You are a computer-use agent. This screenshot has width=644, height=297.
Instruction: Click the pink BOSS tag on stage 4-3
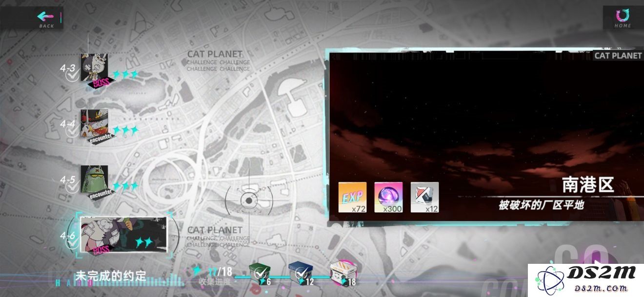(101, 83)
